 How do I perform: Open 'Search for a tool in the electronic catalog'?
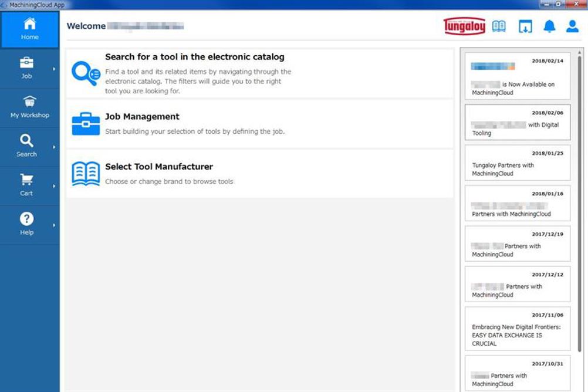click(x=195, y=57)
